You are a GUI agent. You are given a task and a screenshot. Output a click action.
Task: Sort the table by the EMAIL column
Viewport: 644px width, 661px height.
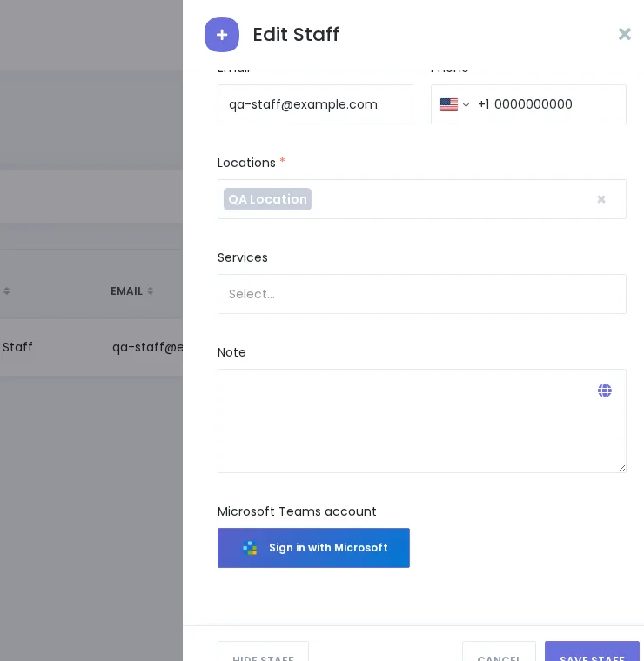point(131,290)
